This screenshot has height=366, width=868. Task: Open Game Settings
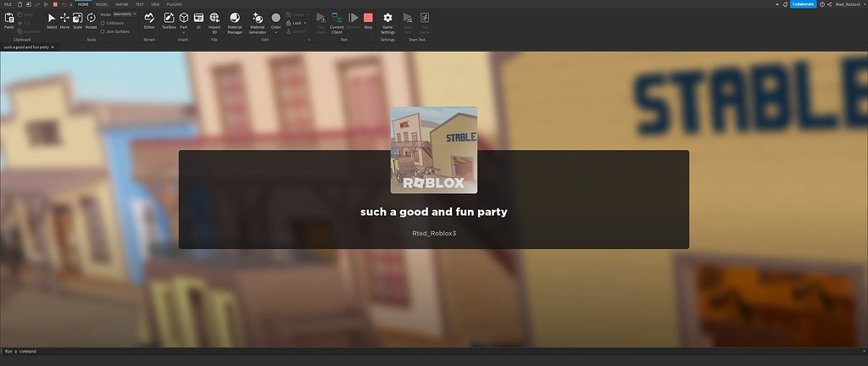[387, 20]
